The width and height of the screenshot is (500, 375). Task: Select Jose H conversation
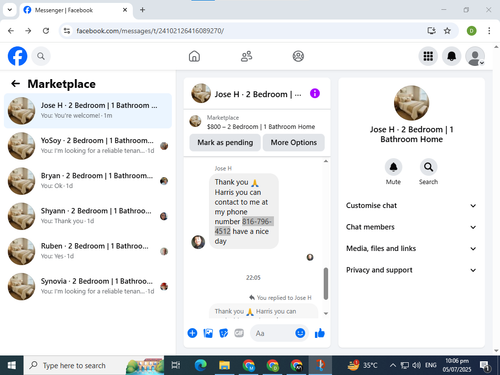coord(88,111)
